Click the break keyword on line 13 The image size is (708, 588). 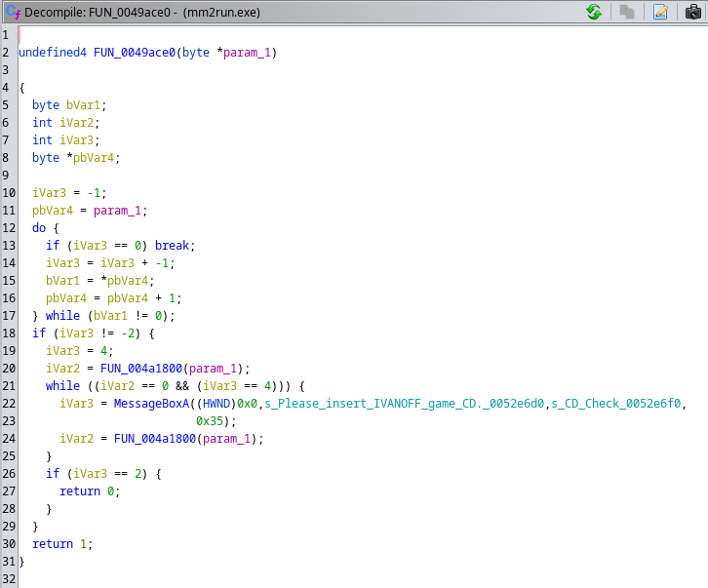(172, 246)
